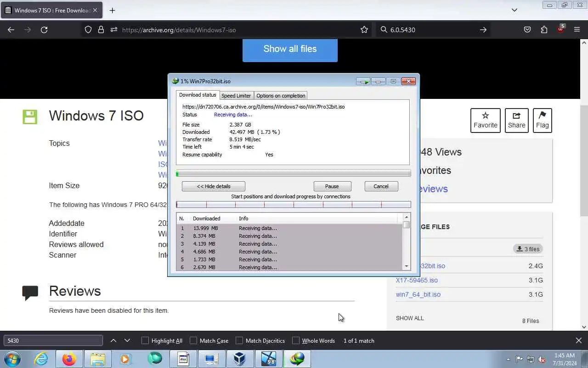The height and width of the screenshot is (368, 588).
Task: Open the Speed Limiter tab
Action: 236,96
